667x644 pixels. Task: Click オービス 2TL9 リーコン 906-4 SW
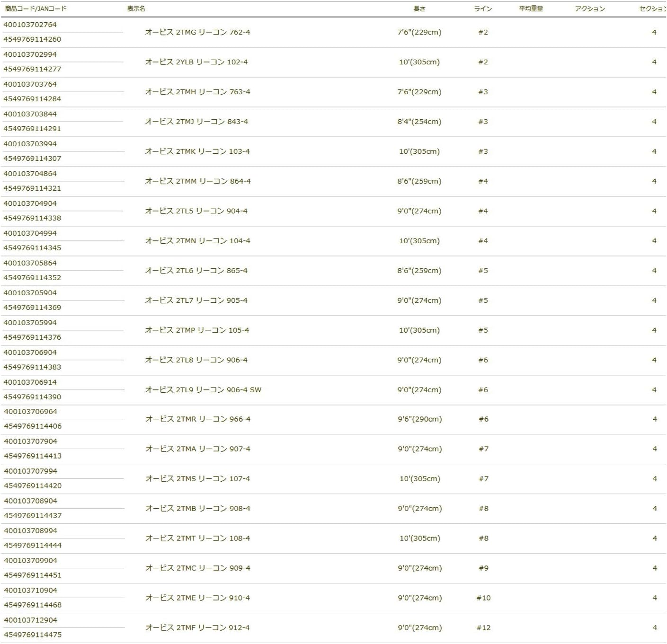[203, 390]
